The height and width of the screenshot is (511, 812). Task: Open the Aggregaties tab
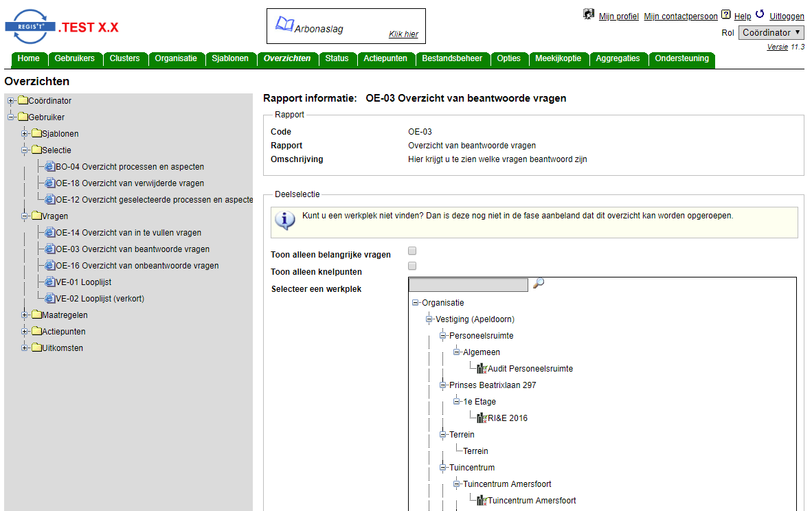[x=618, y=59]
